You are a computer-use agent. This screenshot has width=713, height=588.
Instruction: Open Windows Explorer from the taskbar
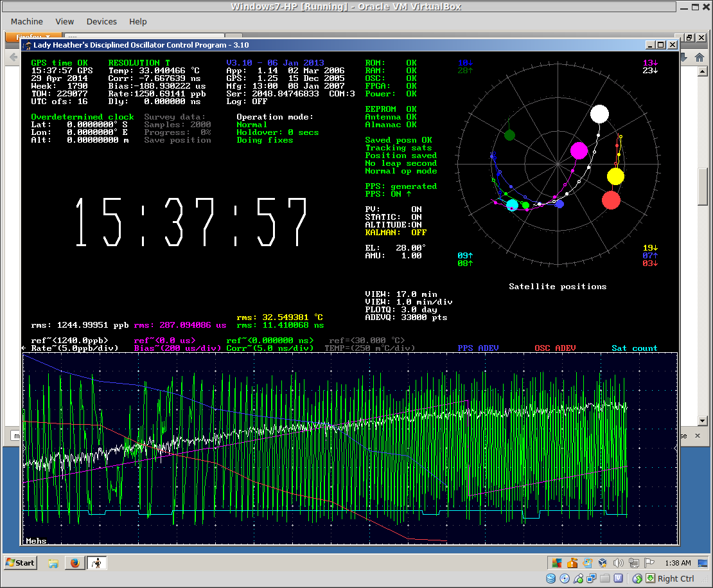tap(53, 563)
